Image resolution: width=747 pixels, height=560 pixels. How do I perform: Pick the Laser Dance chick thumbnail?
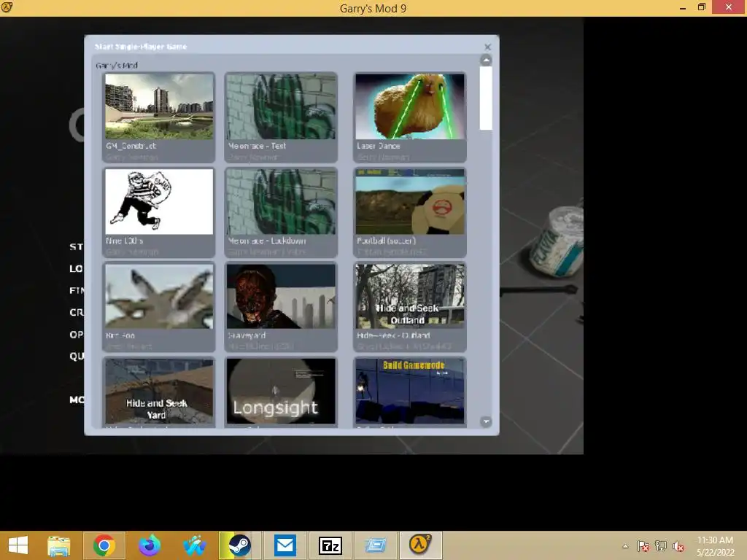[410, 106]
